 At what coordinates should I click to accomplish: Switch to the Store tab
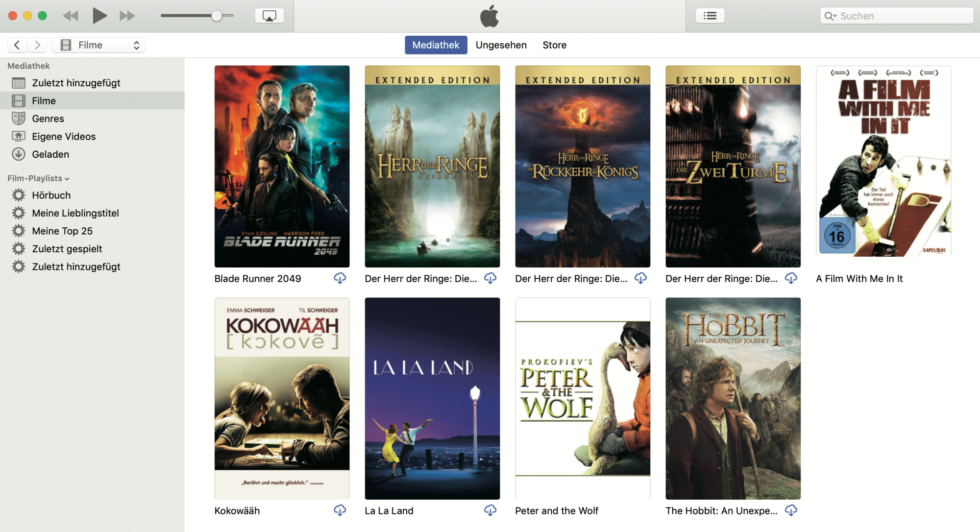pyautogui.click(x=554, y=45)
